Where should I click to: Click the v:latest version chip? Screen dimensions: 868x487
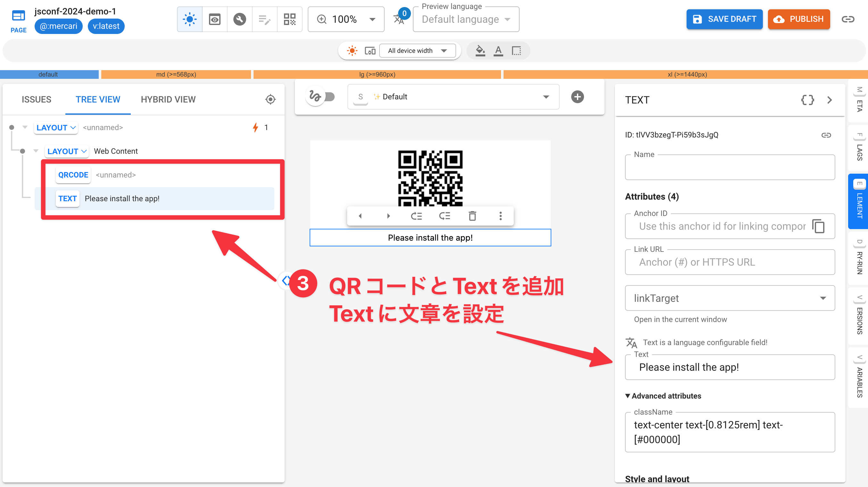(106, 26)
